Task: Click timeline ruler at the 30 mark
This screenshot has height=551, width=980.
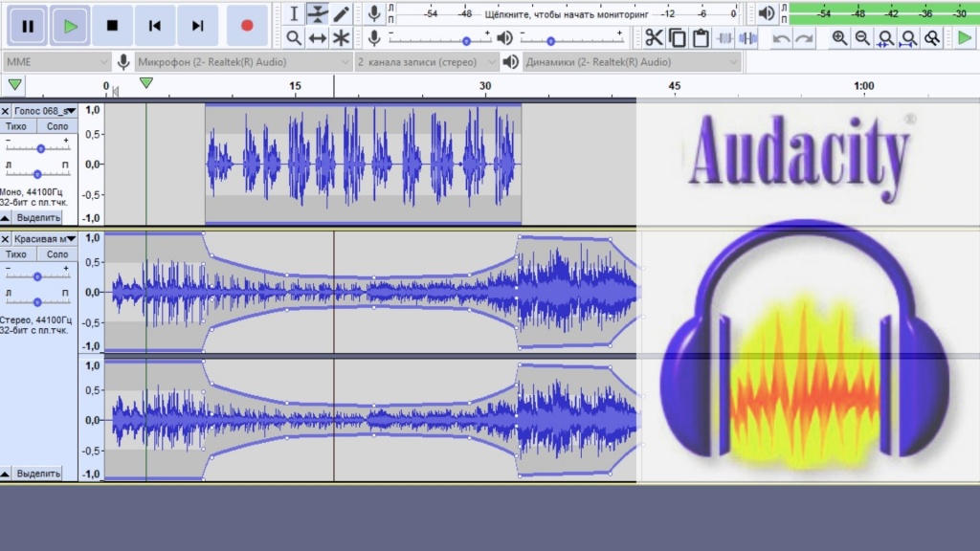Action: 485,85
